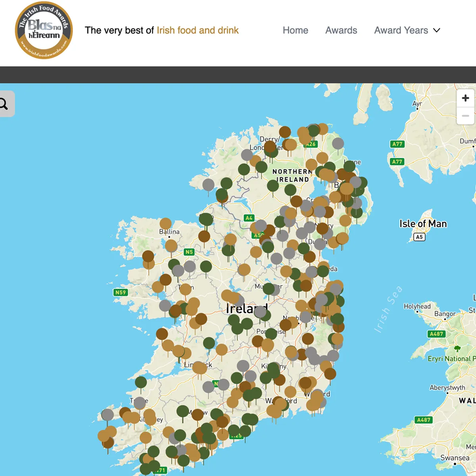Click the brown marker pin on the Isle of Man area's nearest coast near Newry
Viewport: 476px width, 476px height.
[x=345, y=221]
